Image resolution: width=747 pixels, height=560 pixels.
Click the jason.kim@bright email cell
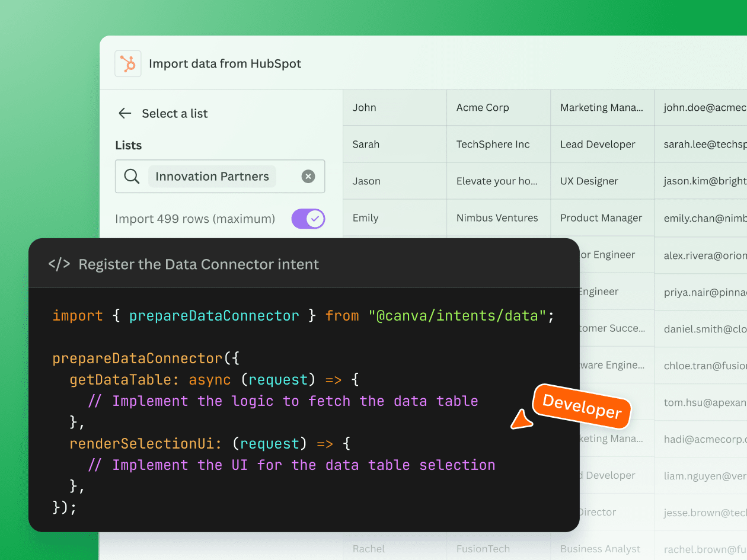click(701, 181)
